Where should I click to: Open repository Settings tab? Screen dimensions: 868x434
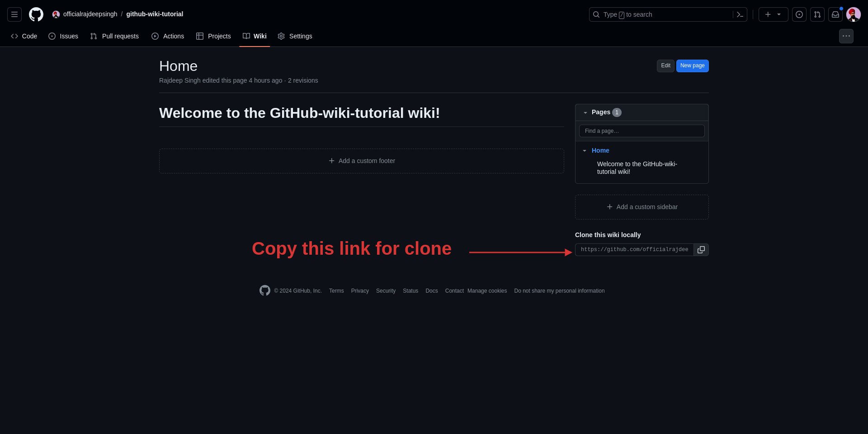[x=295, y=36]
